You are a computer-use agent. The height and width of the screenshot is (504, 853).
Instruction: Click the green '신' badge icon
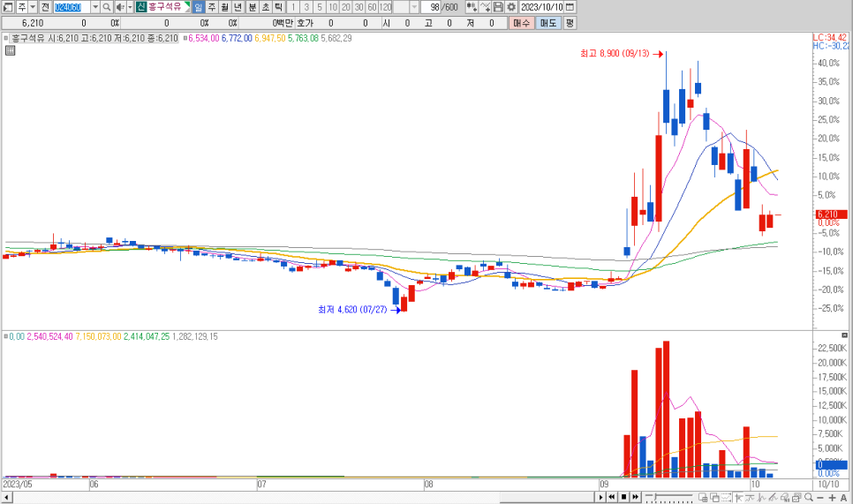(x=141, y=7)
